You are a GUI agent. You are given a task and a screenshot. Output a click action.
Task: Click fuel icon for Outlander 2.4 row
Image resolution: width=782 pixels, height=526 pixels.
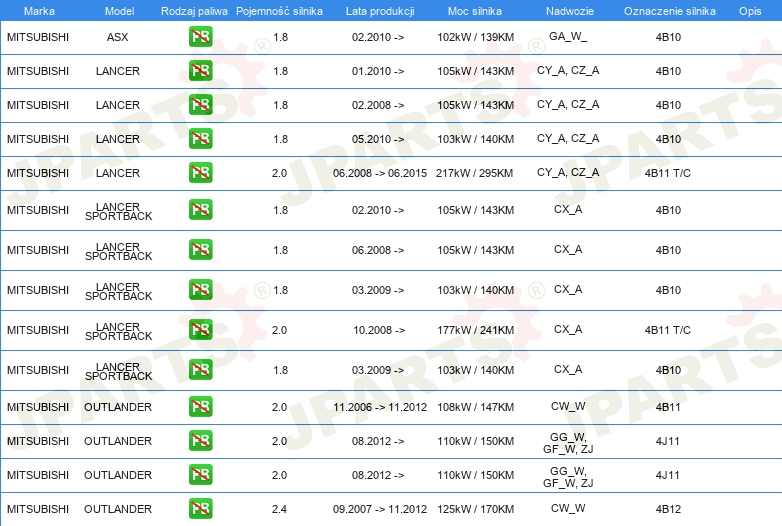point(200,509)
